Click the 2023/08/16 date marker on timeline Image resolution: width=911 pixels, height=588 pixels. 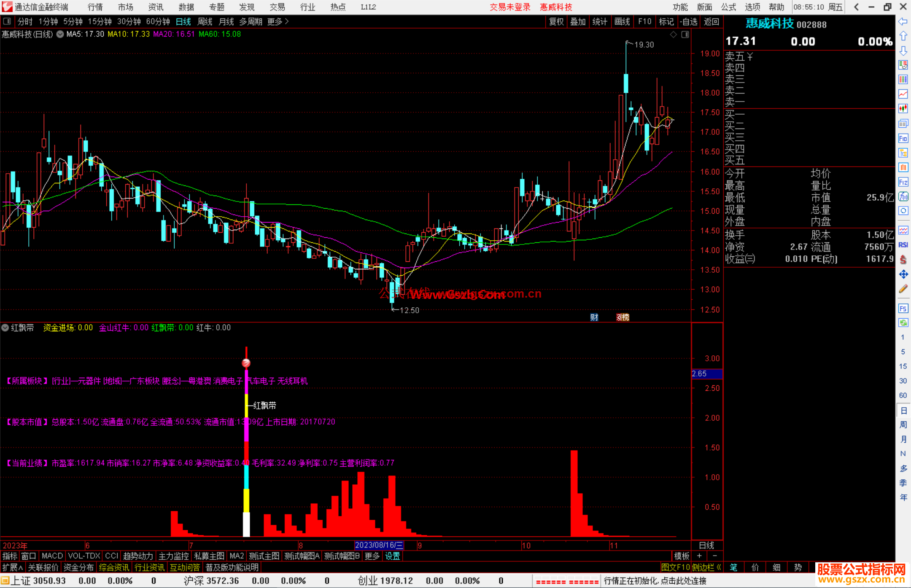(379, 545)
